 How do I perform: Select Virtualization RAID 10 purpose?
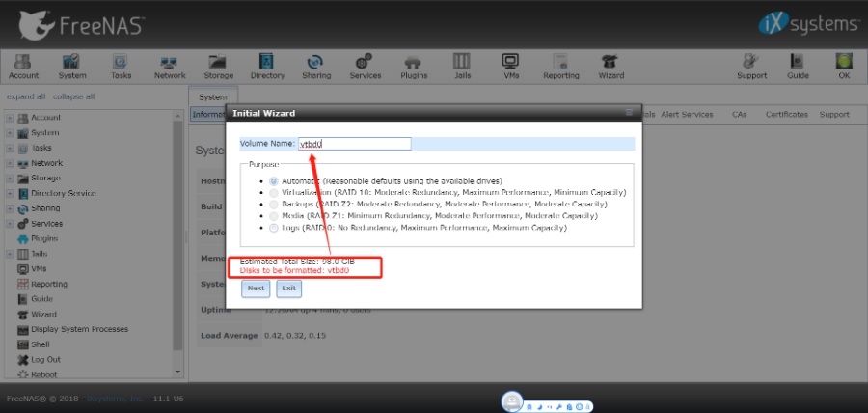[274, 193]
